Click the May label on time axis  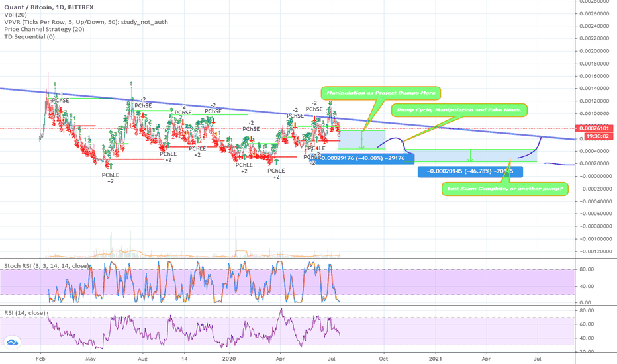(91, 359)
